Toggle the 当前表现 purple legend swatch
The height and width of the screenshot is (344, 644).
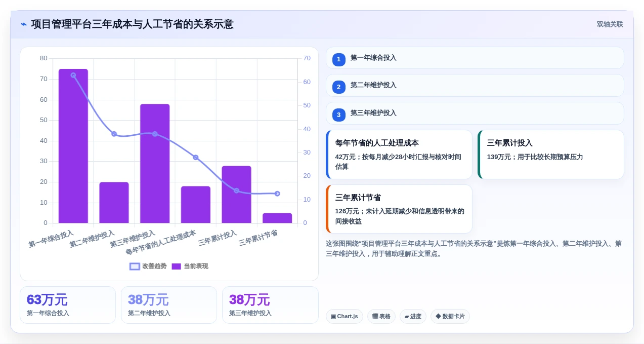coord(176,266)
